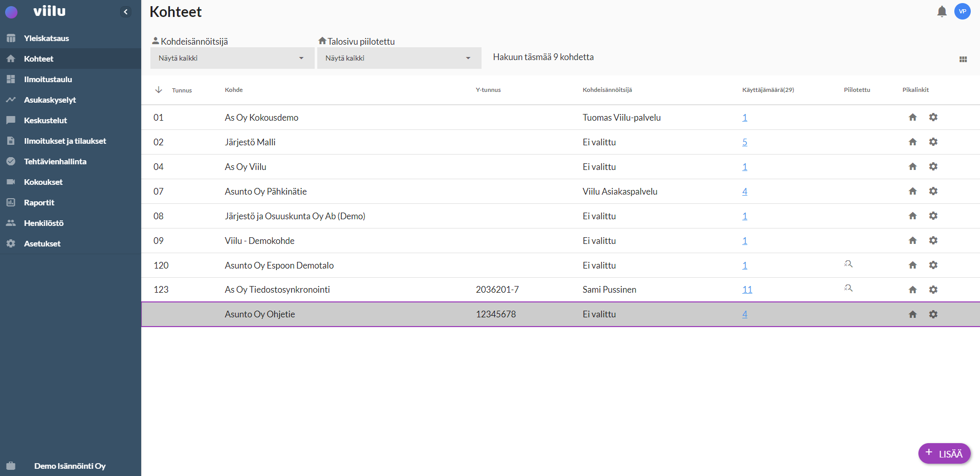This screenshot has height=476, width=980.
Task: Open Ilmoitustaulu in the sidebar
Action: coord(48,80)
